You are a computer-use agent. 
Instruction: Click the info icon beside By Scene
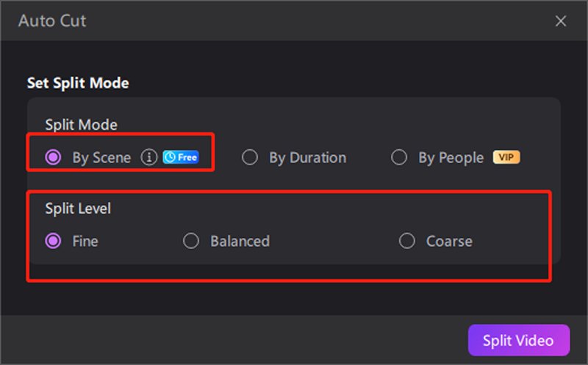pyautogui.click(x=149, y=157)
